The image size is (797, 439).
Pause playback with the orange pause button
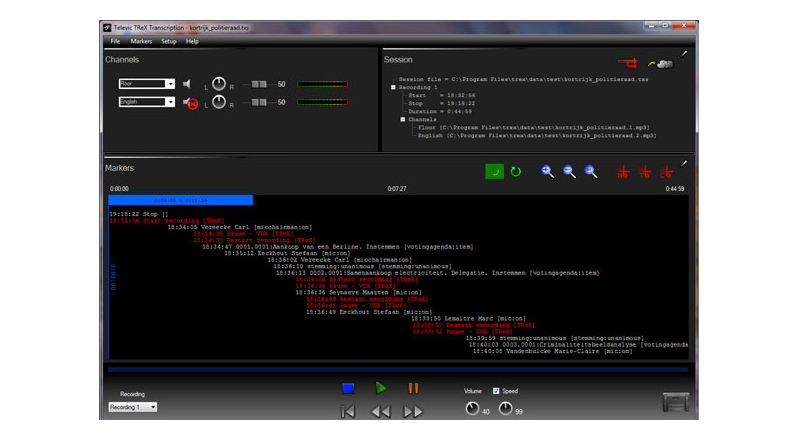413,388
